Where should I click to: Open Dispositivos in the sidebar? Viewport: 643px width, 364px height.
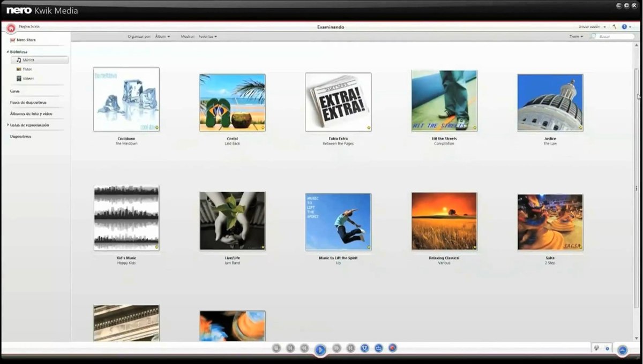(x=20, y=136)
